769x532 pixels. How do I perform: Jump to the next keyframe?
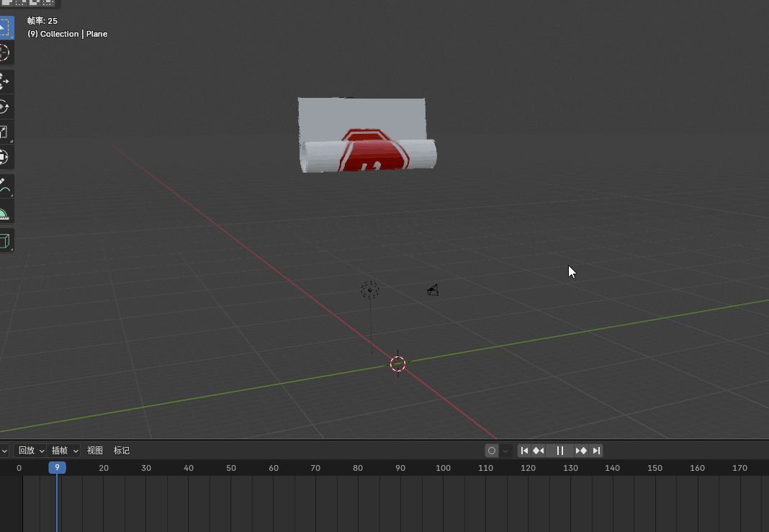coord(581,451)
